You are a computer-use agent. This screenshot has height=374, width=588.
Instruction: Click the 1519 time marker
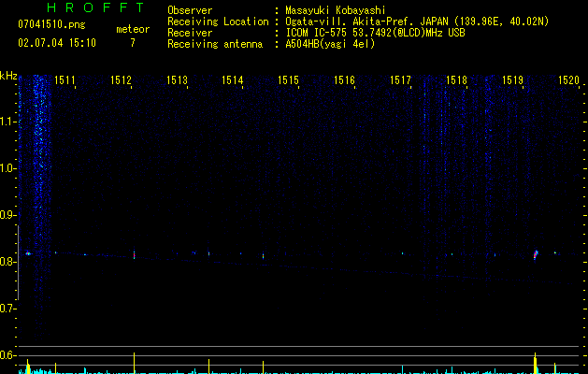click(x=512, y=80)
